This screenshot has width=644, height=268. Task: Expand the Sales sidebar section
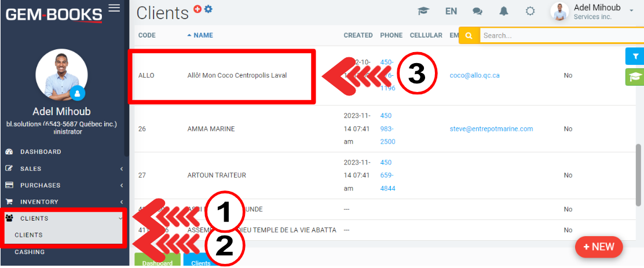(64, 168)
